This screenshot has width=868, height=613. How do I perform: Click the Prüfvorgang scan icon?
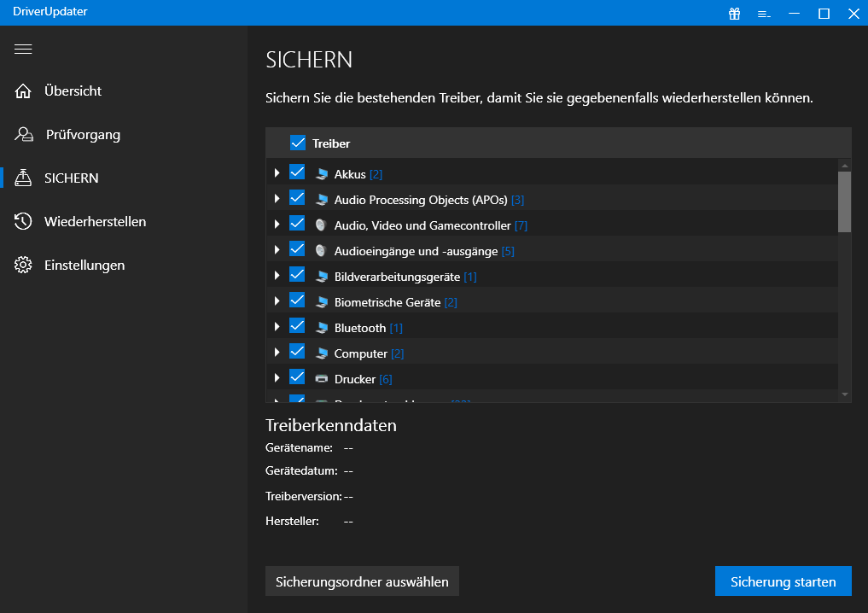tap(23, 135)
